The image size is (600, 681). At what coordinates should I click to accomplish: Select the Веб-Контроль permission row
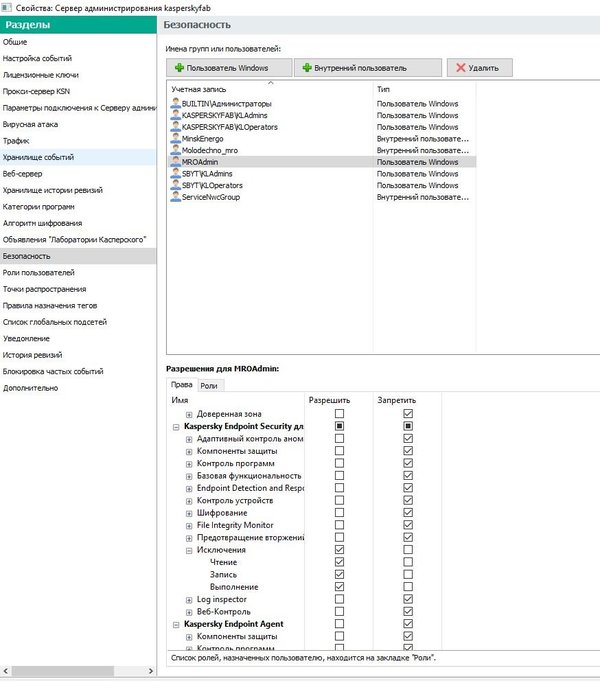click(224, 612)
